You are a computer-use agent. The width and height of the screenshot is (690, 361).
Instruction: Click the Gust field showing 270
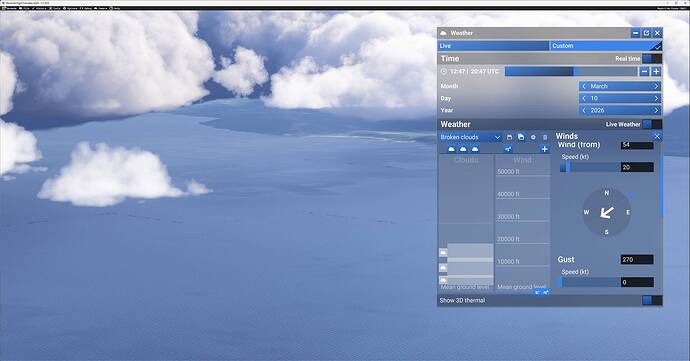637,260
